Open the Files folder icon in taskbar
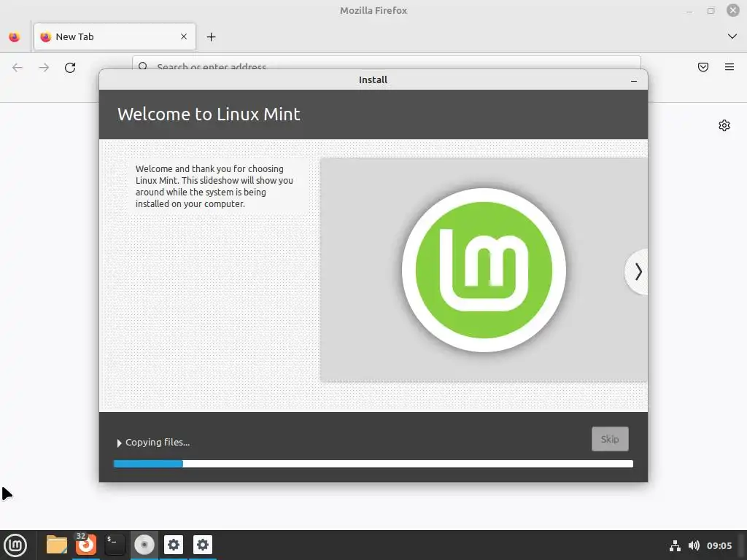Viewport: 747px width, 560px height. click(x=57, y=545)
